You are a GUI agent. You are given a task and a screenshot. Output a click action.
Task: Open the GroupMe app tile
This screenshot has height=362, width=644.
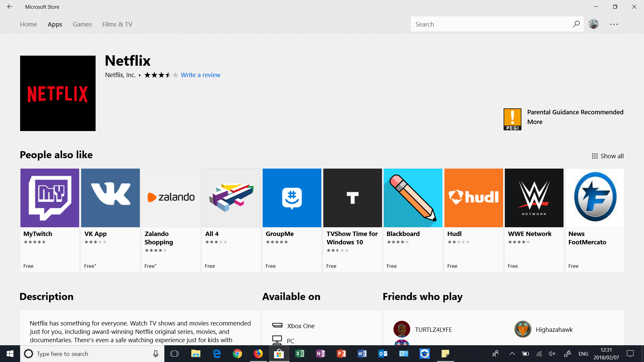pyautogui.click(x=292, y=220)
